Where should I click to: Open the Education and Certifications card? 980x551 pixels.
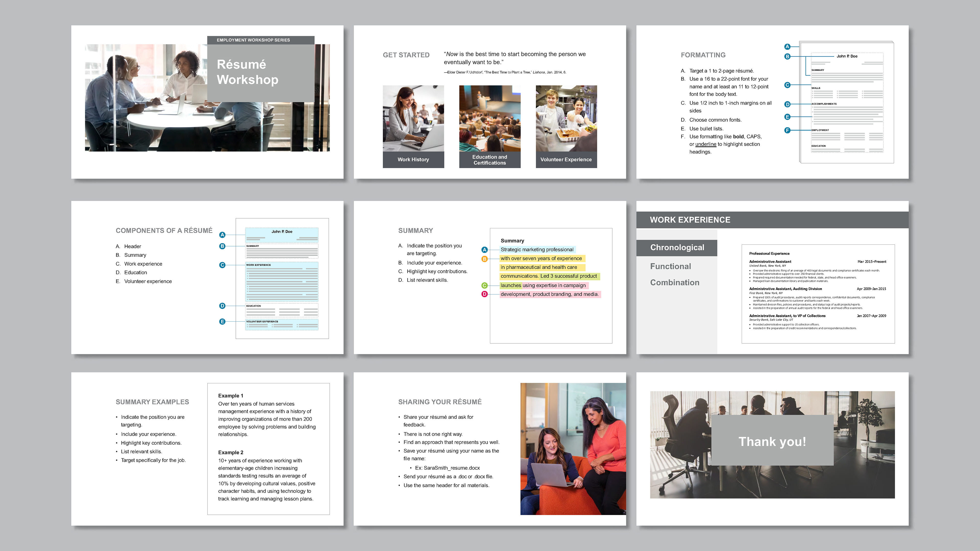[490, 126]
